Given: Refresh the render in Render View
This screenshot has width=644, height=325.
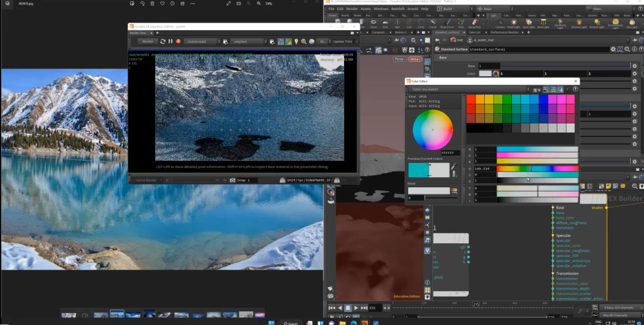Looking at the screenshot, I should pyautogui.click(x=163, y=41).
